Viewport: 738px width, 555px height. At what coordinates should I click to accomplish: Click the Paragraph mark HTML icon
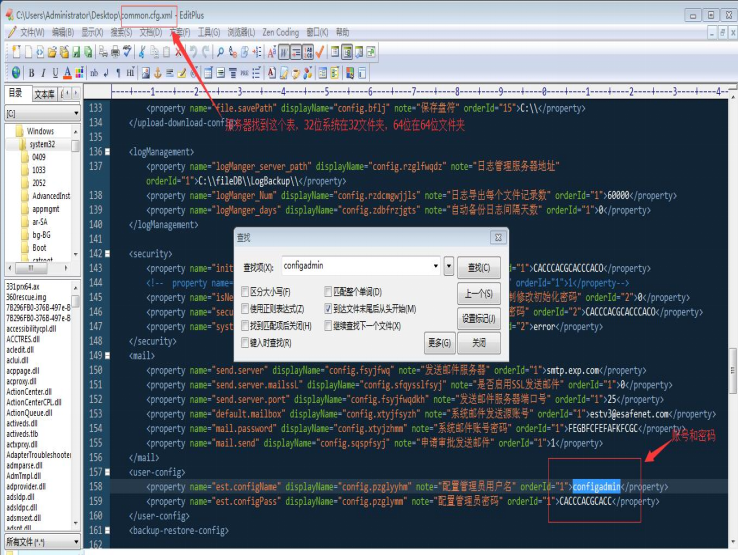point(118,72)
